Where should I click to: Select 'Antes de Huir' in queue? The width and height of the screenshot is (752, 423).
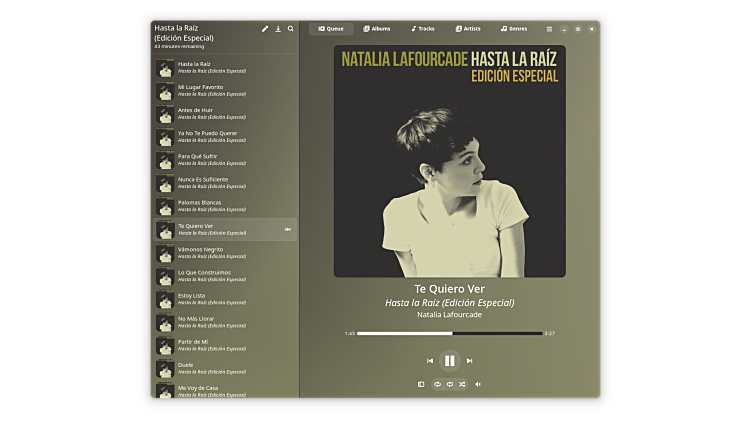tap(225, 114)
